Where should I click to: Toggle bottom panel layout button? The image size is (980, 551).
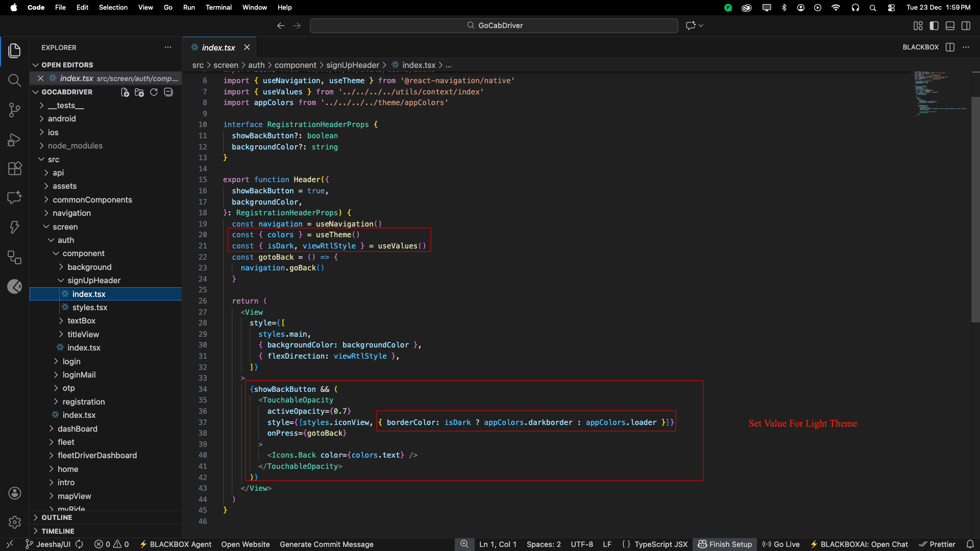950,26
